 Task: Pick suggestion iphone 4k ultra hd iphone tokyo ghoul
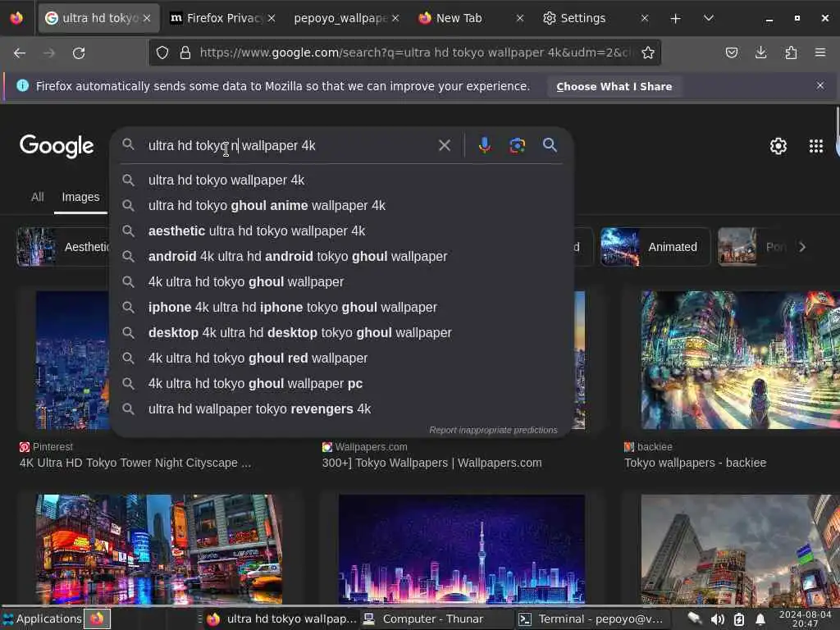pos(342,307)
